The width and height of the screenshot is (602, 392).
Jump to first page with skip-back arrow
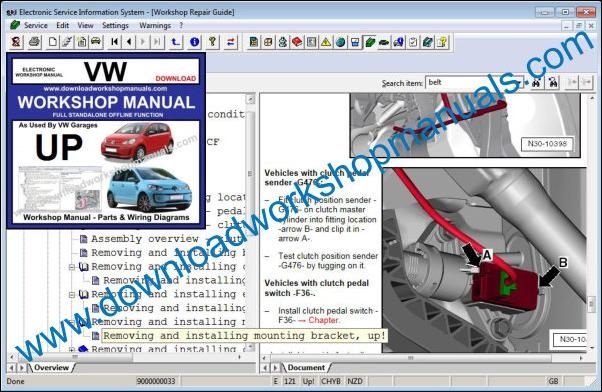click(114, 41)
